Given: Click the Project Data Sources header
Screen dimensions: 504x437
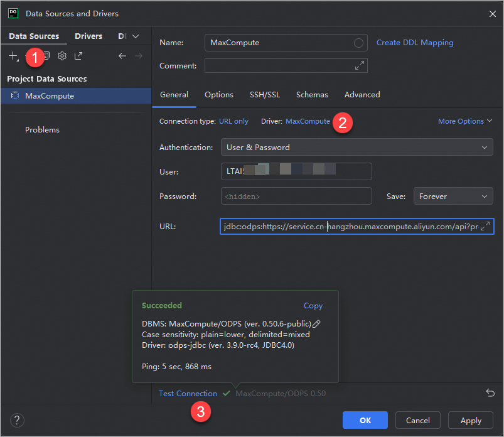Looking at the screenshot, I should pos(47,78).
